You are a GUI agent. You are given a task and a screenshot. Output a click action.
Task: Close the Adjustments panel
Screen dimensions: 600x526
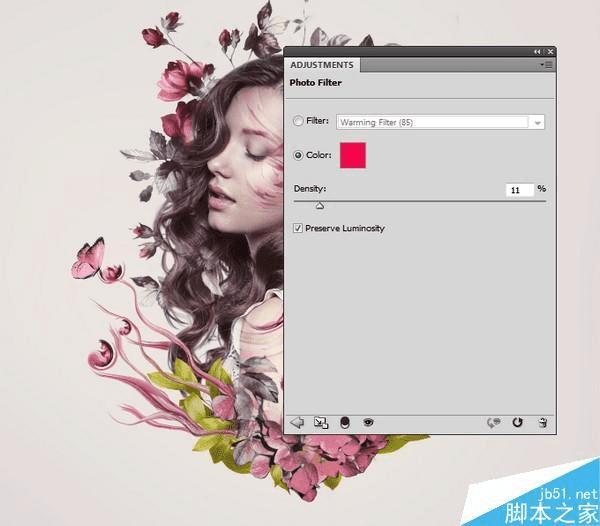point(550,52)
